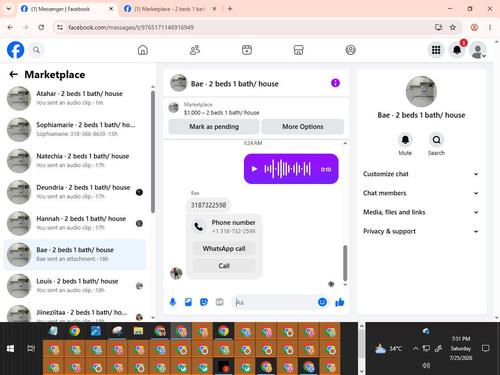Screen dimensions: 500x375
Task: Click WhatsApp call button
Action: point(224,249)
